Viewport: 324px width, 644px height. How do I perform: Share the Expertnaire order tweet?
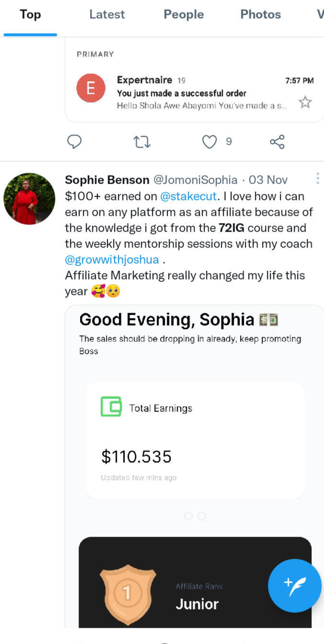[x=277, y=141]
